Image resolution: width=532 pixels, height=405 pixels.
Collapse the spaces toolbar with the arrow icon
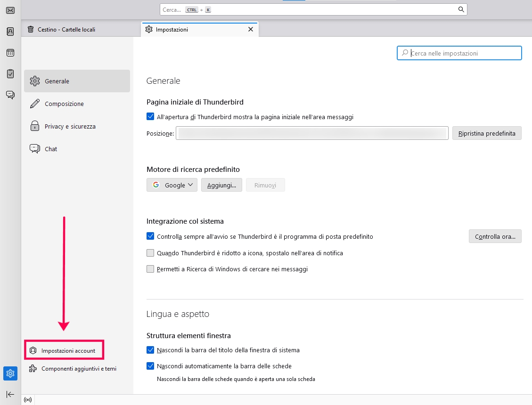coord(10,394)
